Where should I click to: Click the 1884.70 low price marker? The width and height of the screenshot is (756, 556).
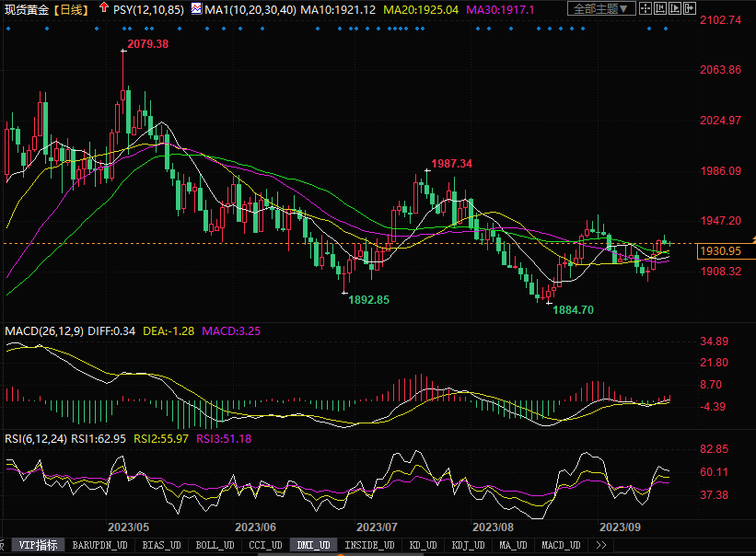click(x=573, y=310)
